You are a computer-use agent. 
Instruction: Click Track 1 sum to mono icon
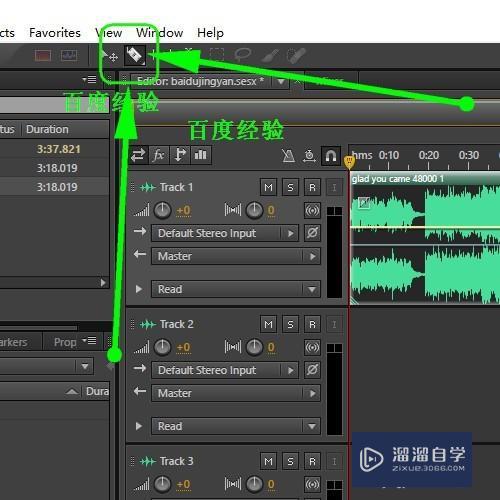point(312,210)
